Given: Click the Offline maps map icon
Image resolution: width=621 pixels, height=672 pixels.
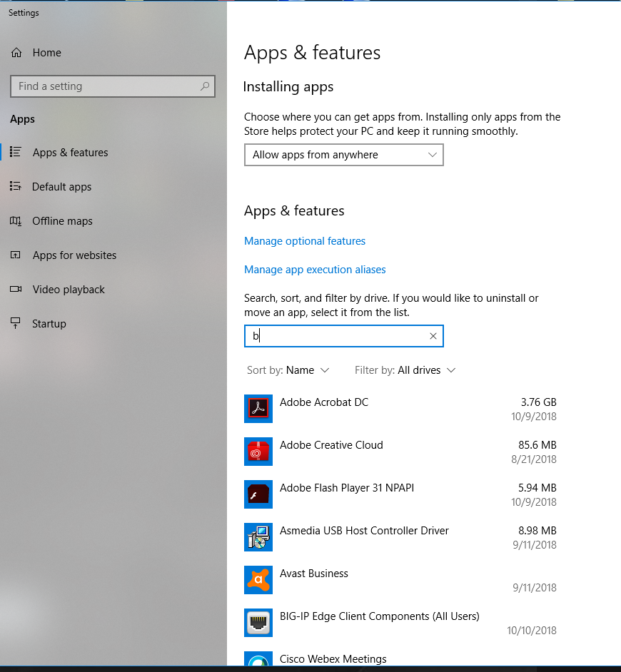Looking at the screenshot, I should [x=16, y=220].
